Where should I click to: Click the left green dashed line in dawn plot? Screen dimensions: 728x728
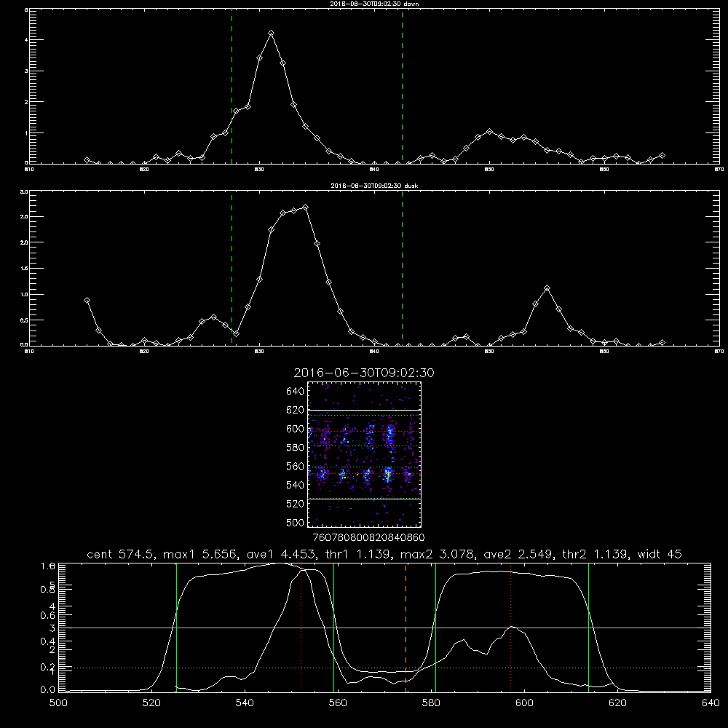point(232,87)
